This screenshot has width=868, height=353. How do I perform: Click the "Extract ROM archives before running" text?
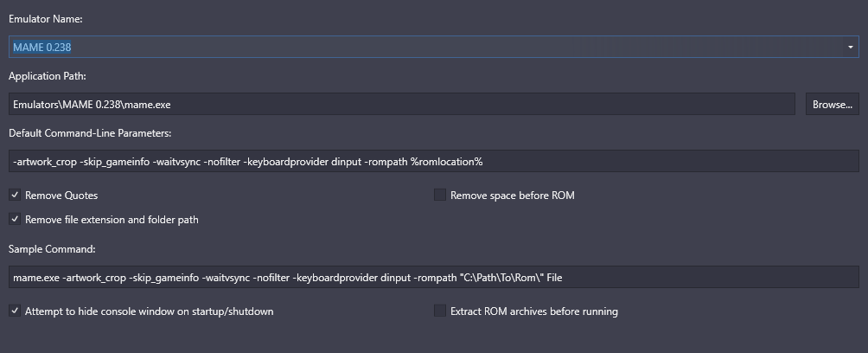534,311
